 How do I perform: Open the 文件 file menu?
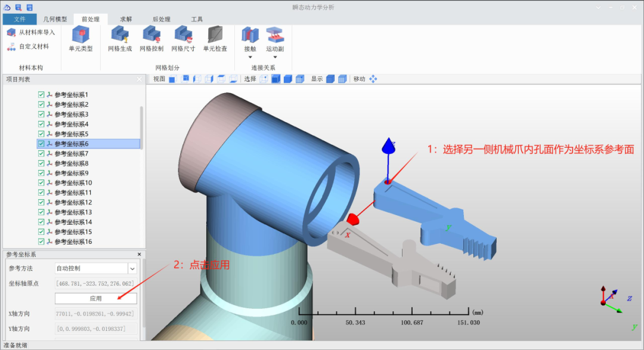pos(19,19)
